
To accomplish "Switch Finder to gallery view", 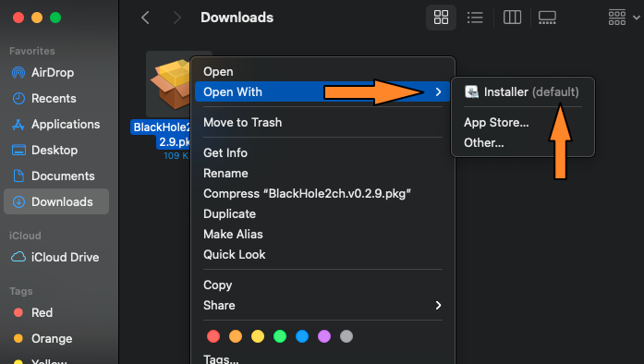I will pos(547,18).
